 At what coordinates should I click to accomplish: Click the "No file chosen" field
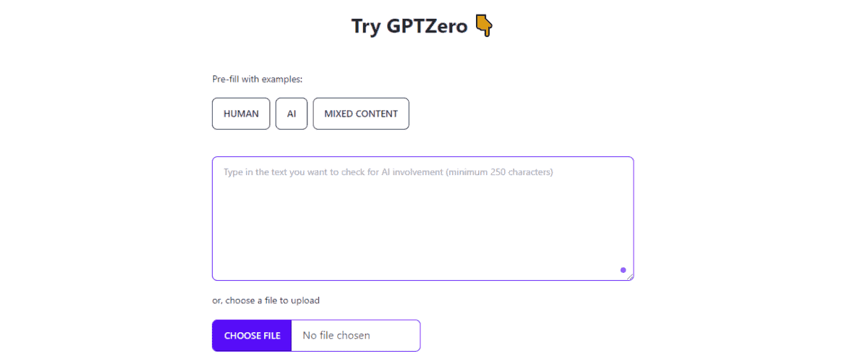355,336
